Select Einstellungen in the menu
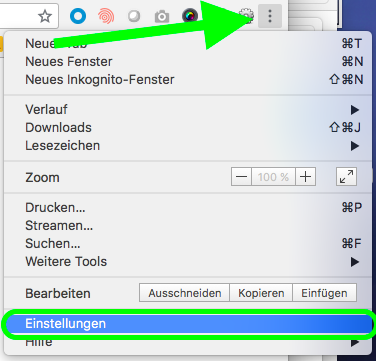The width and height of the screenshot is (376, 361). [x=188, y=324]
